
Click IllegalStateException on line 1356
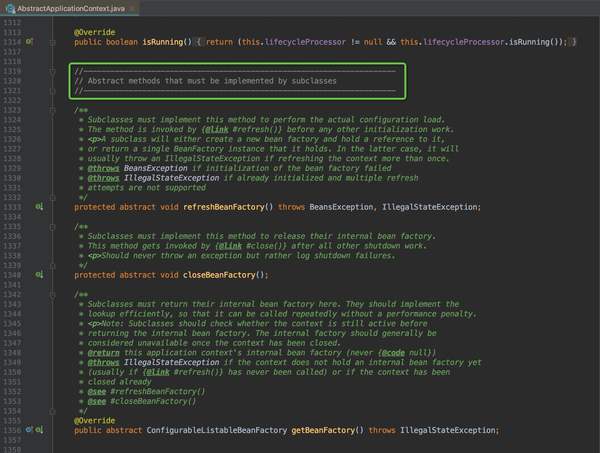tap(448, 430)
